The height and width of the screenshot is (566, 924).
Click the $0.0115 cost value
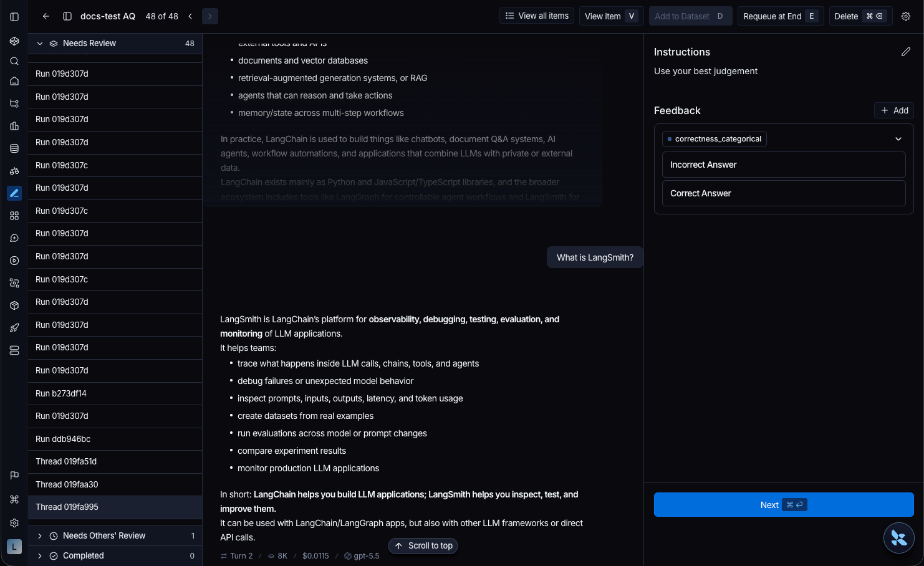click(315, 556)
